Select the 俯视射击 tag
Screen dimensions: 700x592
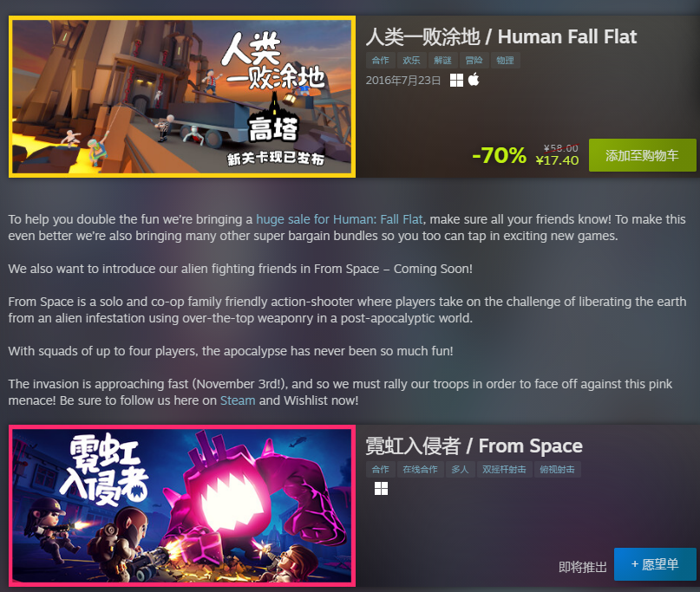(x=557, y=469)
